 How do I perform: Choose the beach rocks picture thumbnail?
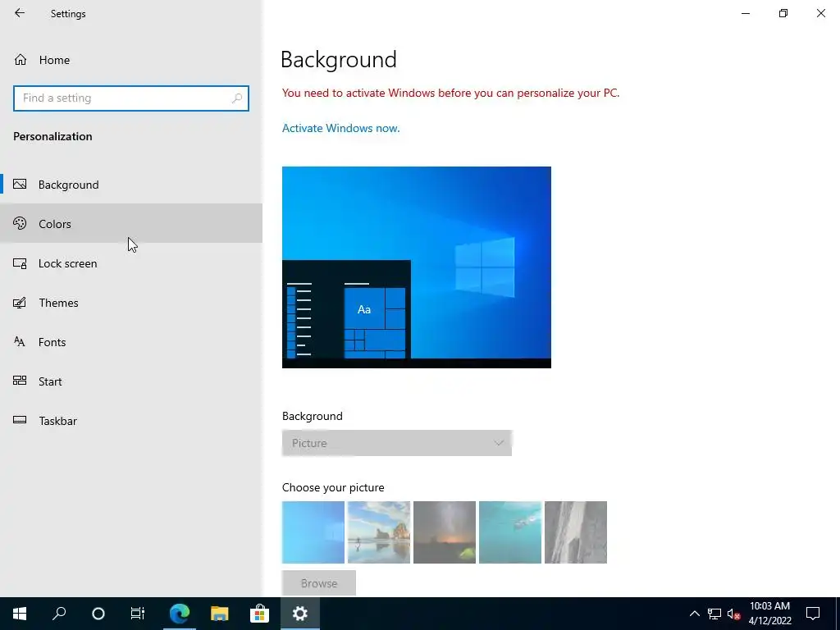(379, 532)
